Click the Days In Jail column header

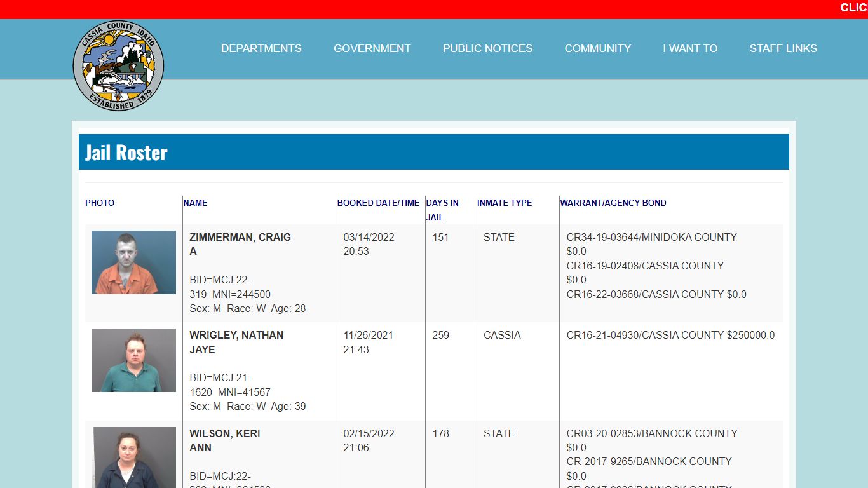[x=443, y=210]
